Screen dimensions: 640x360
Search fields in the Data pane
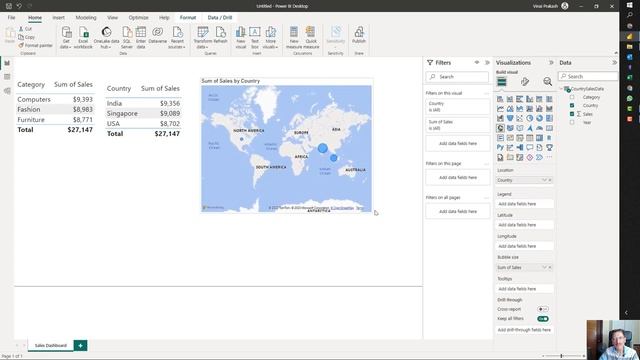(588, 76)
